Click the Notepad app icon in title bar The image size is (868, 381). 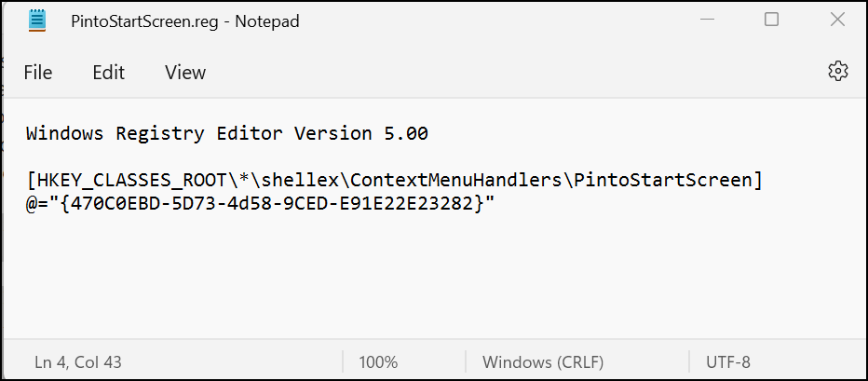click(x=37, y=20)
